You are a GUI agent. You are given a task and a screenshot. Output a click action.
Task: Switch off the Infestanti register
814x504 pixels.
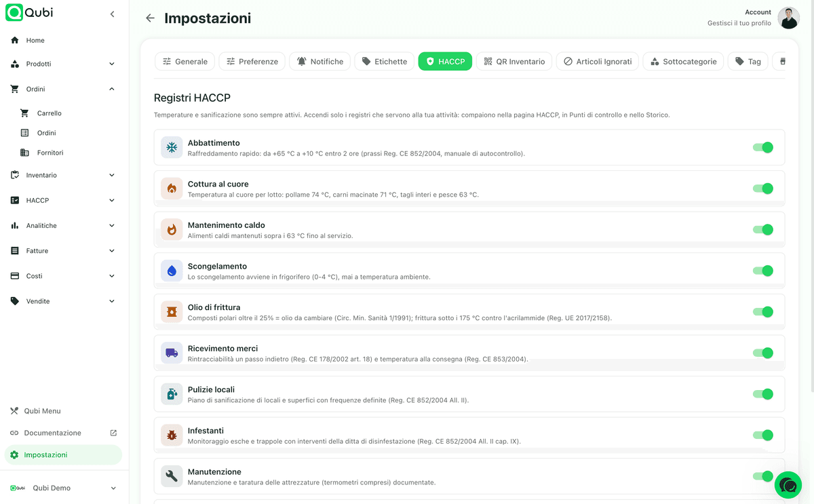click(763, 435)
